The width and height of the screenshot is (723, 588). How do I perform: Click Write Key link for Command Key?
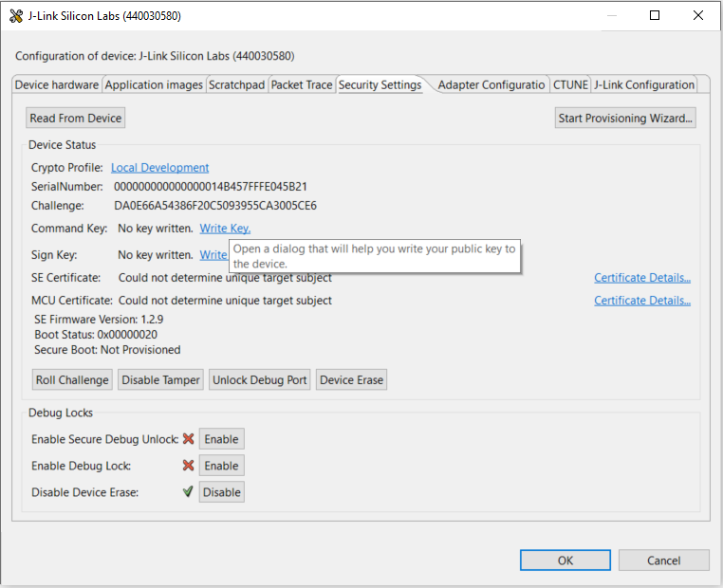coord(225,229)
